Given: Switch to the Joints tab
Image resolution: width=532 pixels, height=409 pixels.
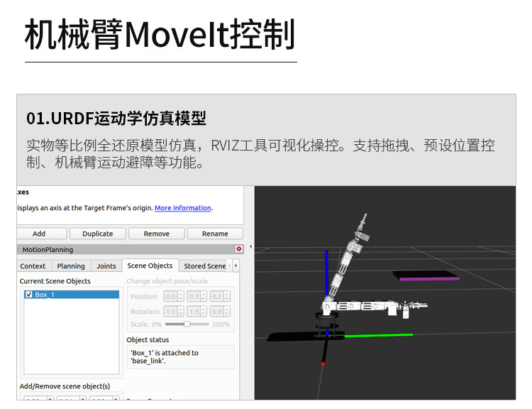Looking at the screenshot, I should [x=106, y=266].
